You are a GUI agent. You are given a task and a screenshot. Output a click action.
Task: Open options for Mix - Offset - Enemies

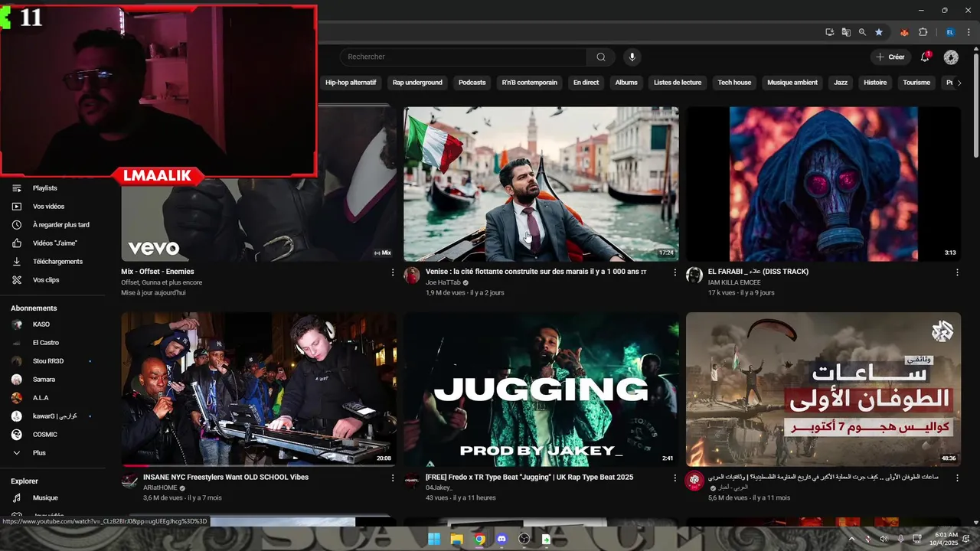coord(393,272)
